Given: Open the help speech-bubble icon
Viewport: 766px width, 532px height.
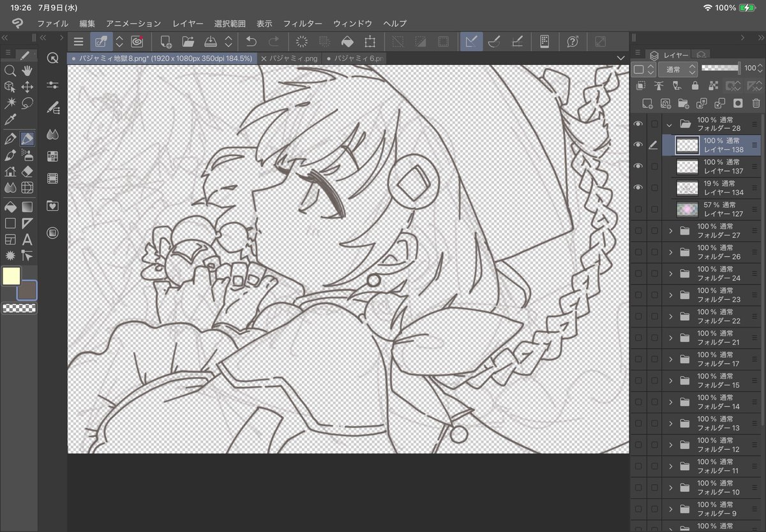Looking at the screenshot, I should (573, 42).
